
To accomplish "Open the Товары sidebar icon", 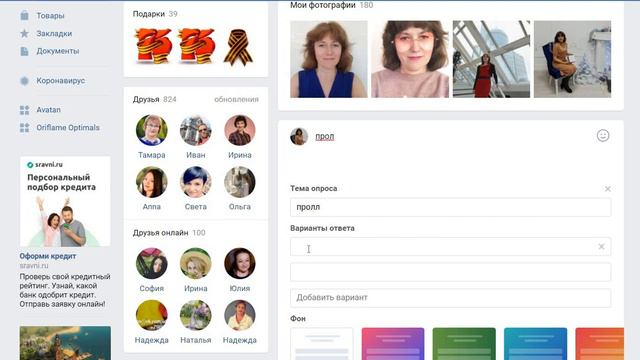I will coord(24,16).
